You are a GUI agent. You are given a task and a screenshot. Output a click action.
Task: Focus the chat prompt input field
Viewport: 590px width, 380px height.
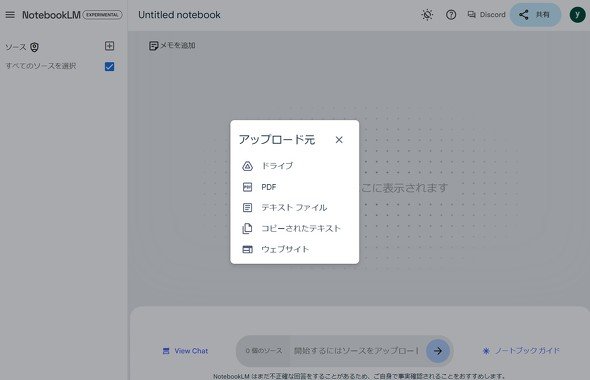[356, 351]
